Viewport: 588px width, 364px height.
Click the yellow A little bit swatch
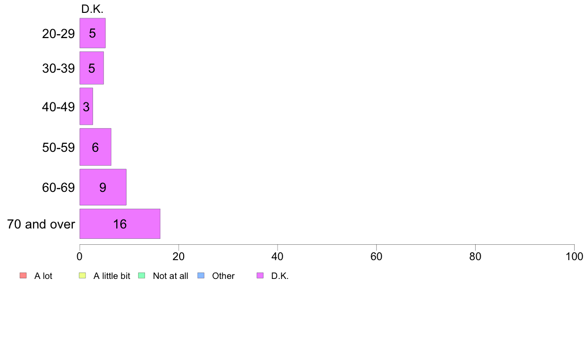coord(82,275)
